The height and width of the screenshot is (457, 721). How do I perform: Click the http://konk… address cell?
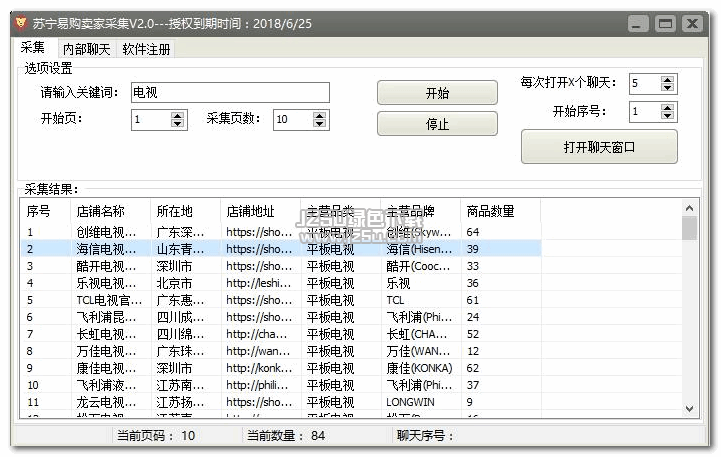pyautogui.click(x=259, y=368)
